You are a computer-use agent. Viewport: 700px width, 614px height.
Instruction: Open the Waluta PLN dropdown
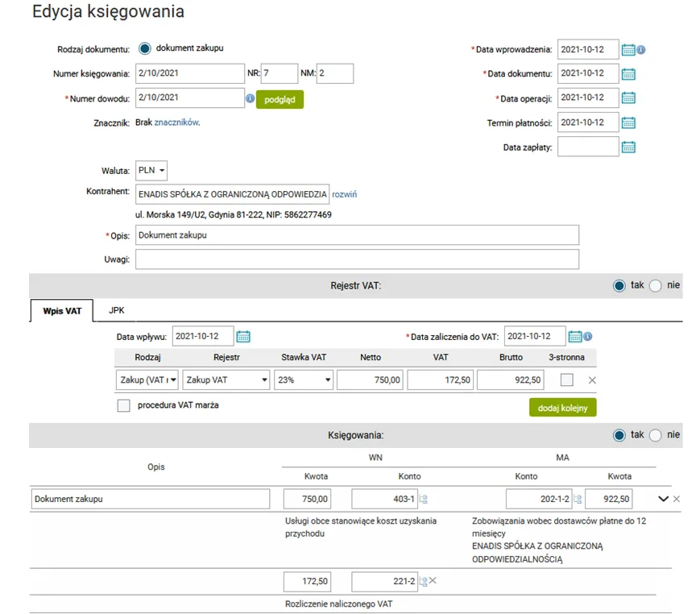[x=152, y=171]
